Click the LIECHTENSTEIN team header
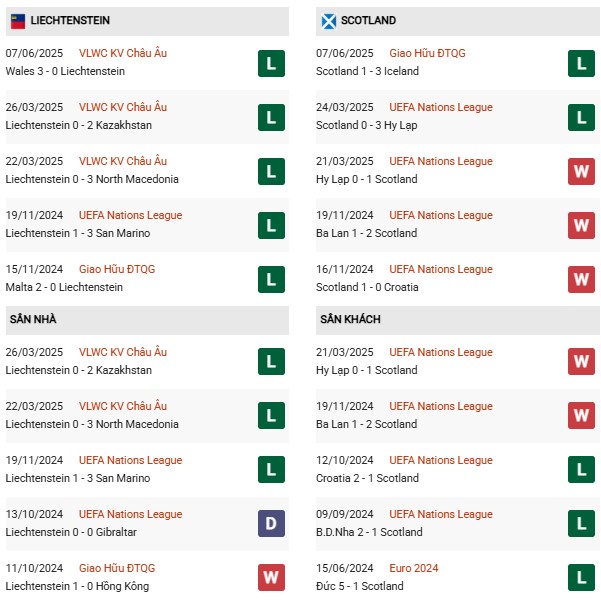 tap(147, 22)
